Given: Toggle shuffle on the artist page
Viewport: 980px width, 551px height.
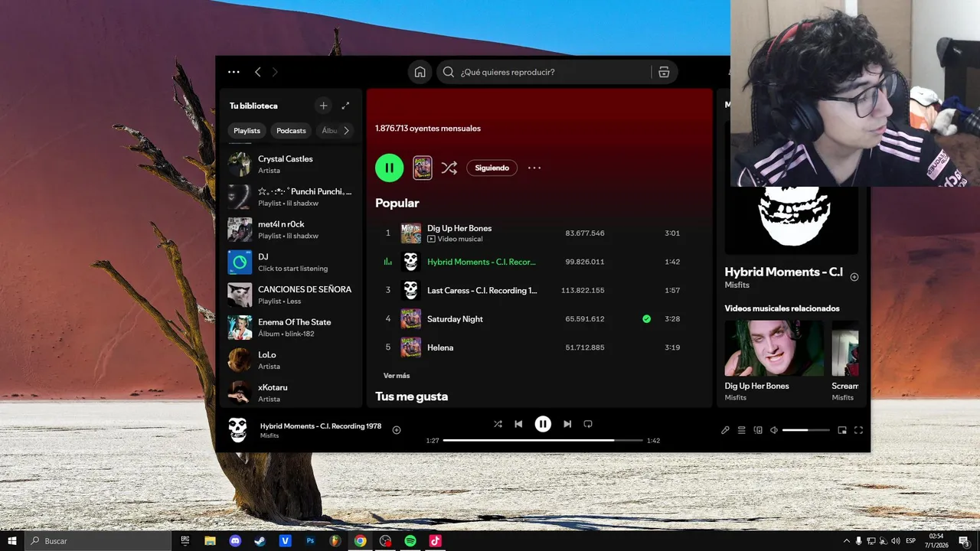Looking at the screenshot, I should (449, 168).
